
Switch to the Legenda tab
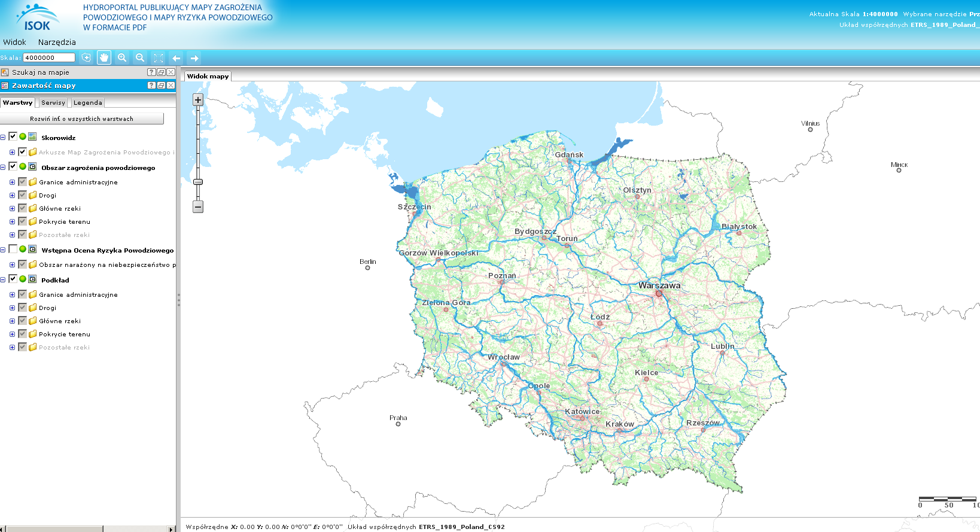point(88,102)
